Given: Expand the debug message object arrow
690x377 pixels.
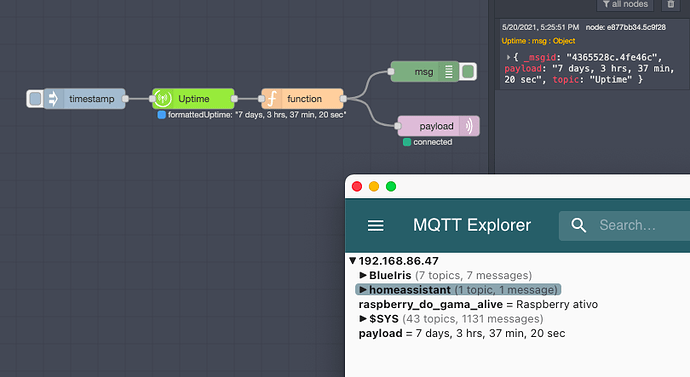Looking at the screenshot, I should [508, 57].
